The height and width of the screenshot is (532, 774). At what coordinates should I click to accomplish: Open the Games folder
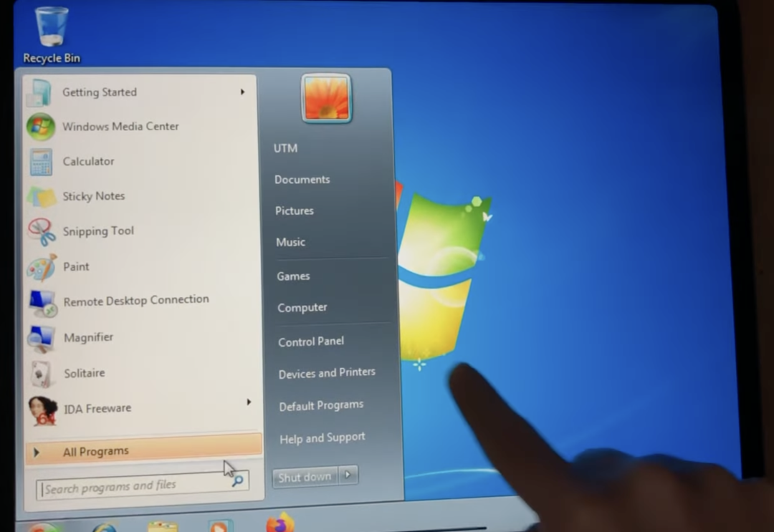[293, 276]
